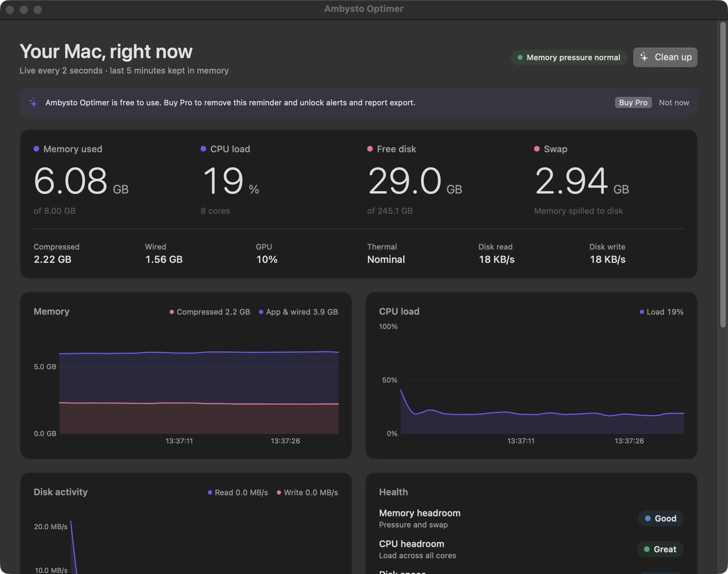
Task: Click the Load 19% legend in CPU chart
Action: click(661, 312)
